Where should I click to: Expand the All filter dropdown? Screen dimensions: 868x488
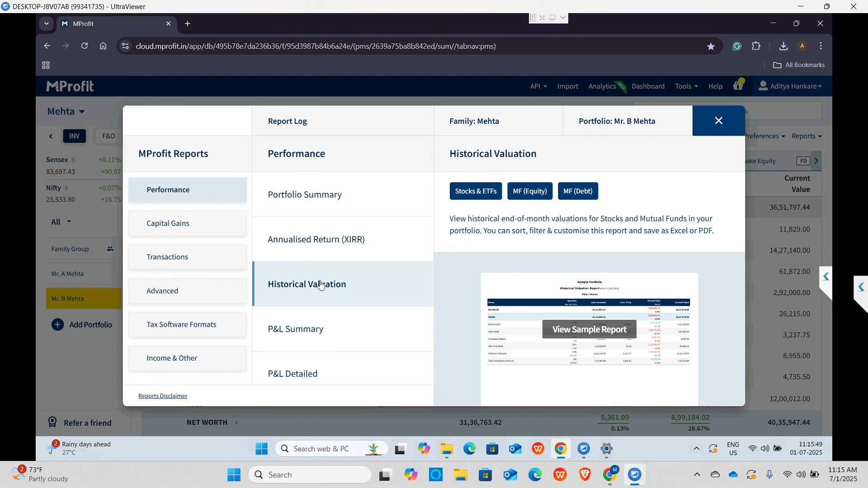pyautogui.click(x=61, y=222)
